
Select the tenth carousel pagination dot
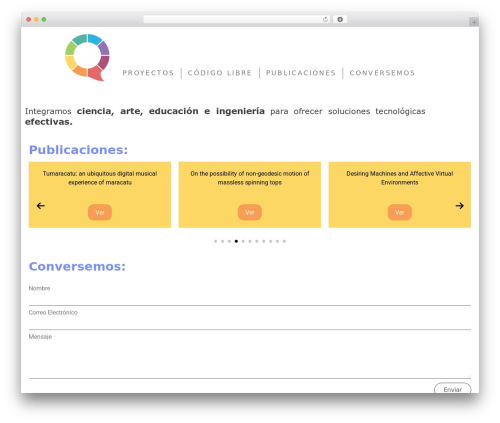[277, 241]
